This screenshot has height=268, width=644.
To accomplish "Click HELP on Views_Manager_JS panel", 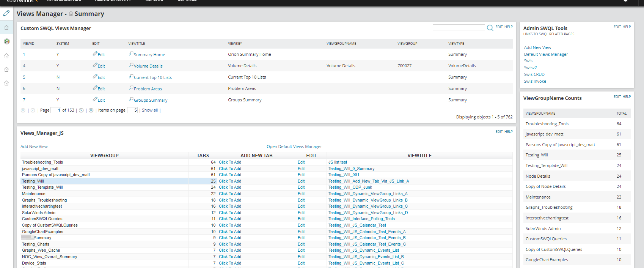I will click(509, 132).
